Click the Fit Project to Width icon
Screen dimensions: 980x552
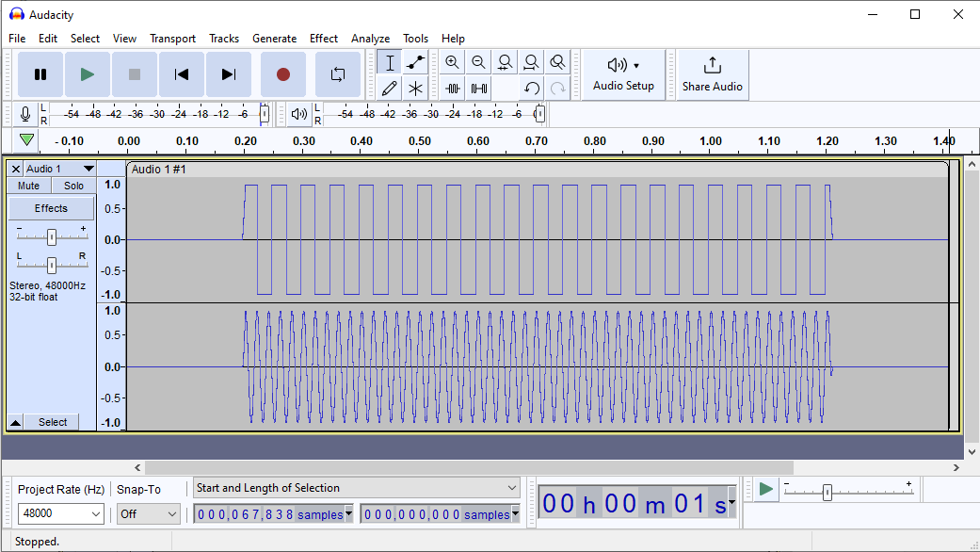coord(532,63)
